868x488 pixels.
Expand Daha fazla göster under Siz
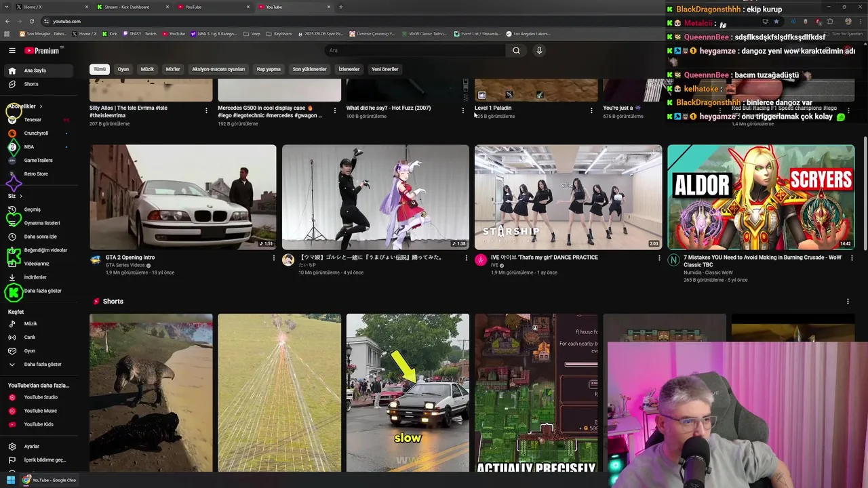coord(38,291)
